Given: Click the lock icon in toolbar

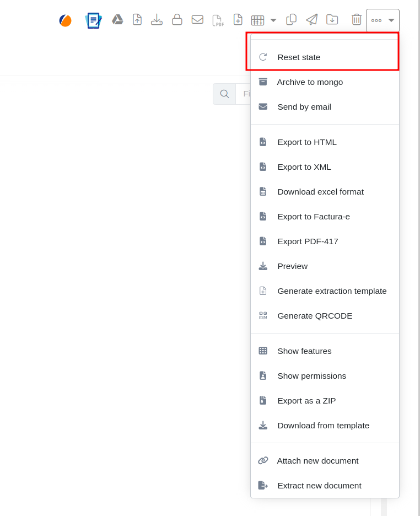Looking at the screenshot, I should pos(177,20).
